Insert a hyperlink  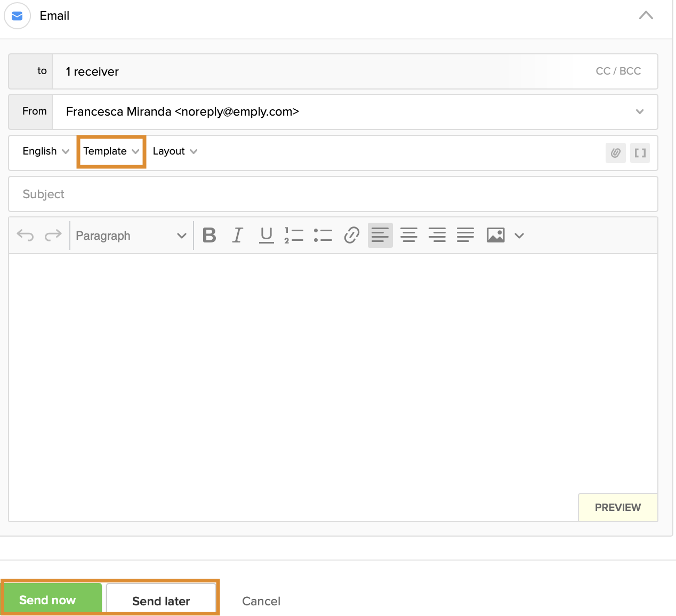(x=351, y=235)
